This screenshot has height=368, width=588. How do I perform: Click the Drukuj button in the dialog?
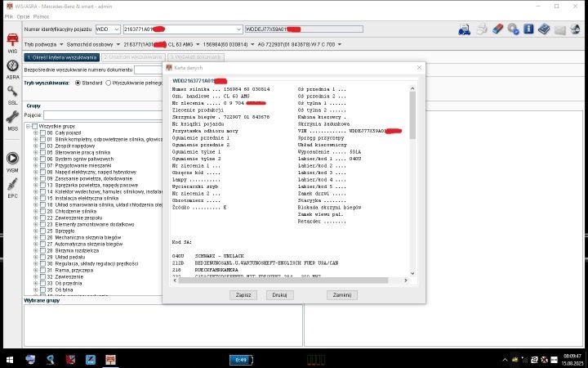(x=280, y=295)
